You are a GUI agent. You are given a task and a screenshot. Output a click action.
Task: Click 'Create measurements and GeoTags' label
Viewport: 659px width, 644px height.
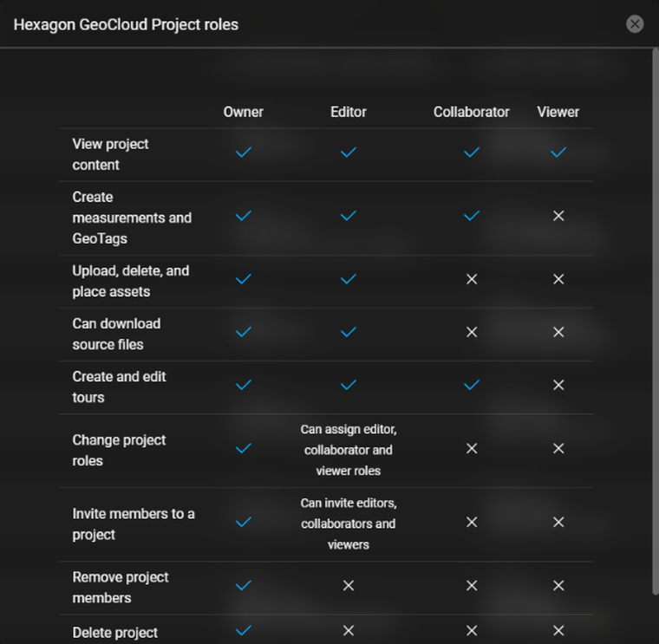[x=132, y=218]
